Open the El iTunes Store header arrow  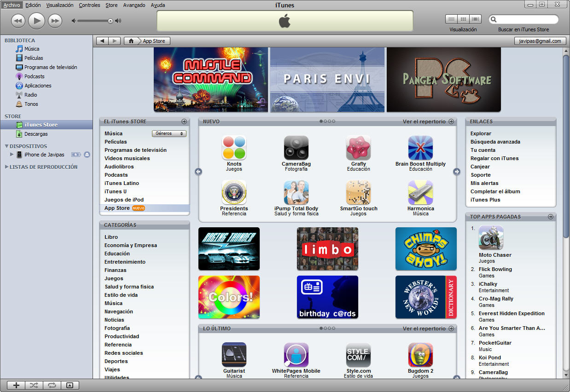[x=184, y=121]
